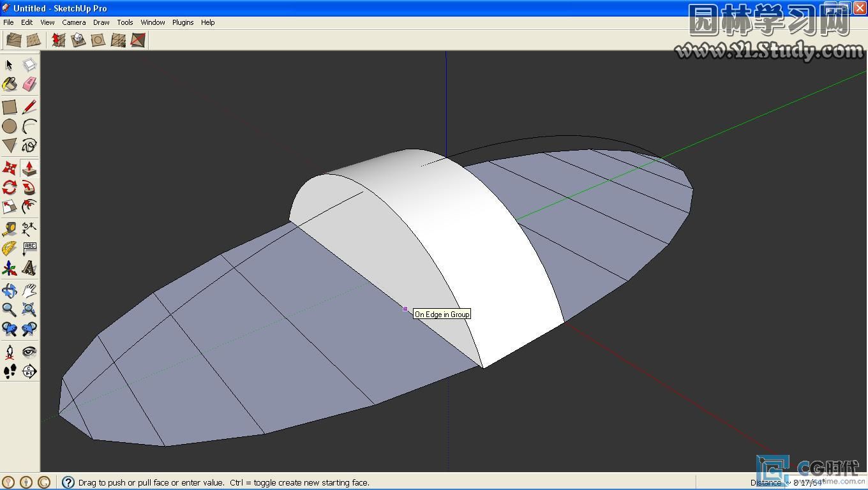Pick the pink Eraser tool
The width and height of the screenshot is (868, 490).
point(29,84)
